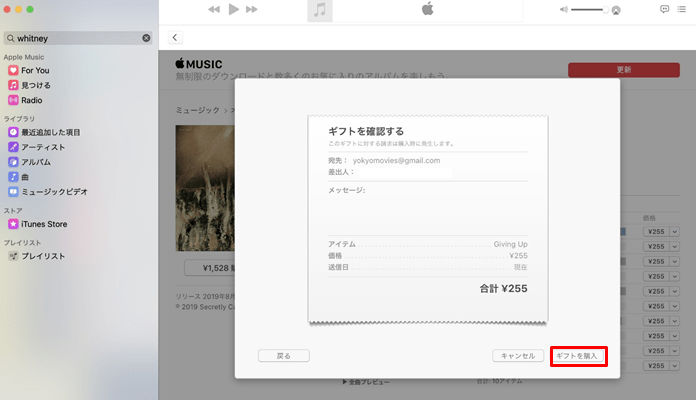Start playback with the play button
Screen dimensions: 697x400
[233, 9]
